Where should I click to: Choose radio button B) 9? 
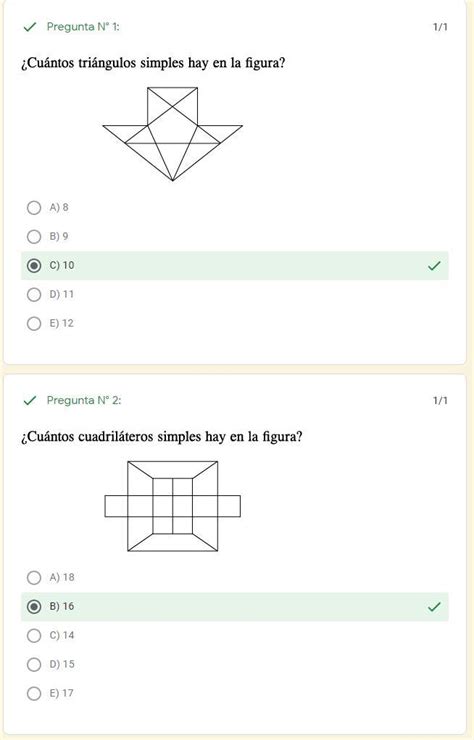click(x=34, y=236)
